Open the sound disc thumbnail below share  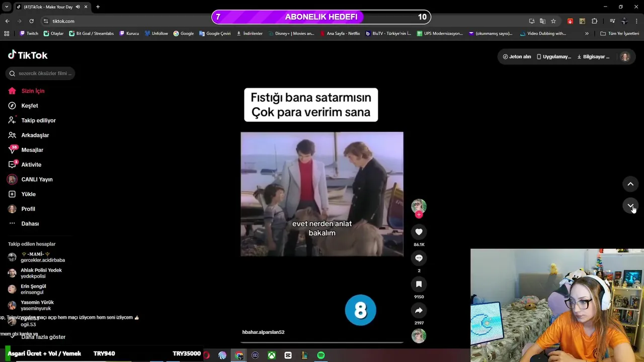point(419,336)
